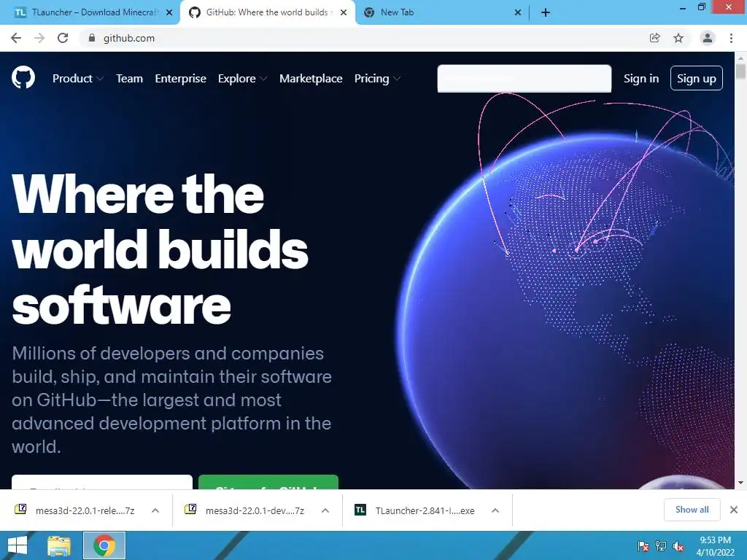Switch to the New Tab browser tab
Image resolution: width=747 pixels, height=560 pixels.
tap(441, 12)
